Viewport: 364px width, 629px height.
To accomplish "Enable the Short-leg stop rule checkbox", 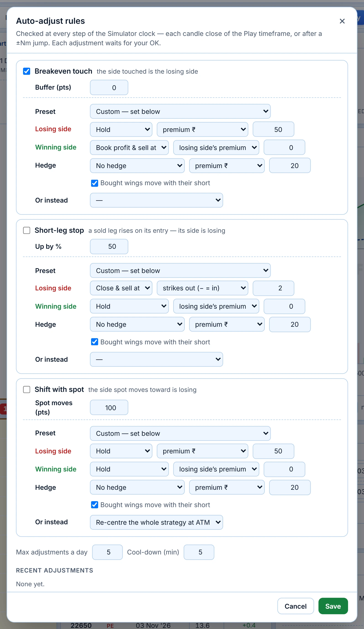I will (27, 230).
